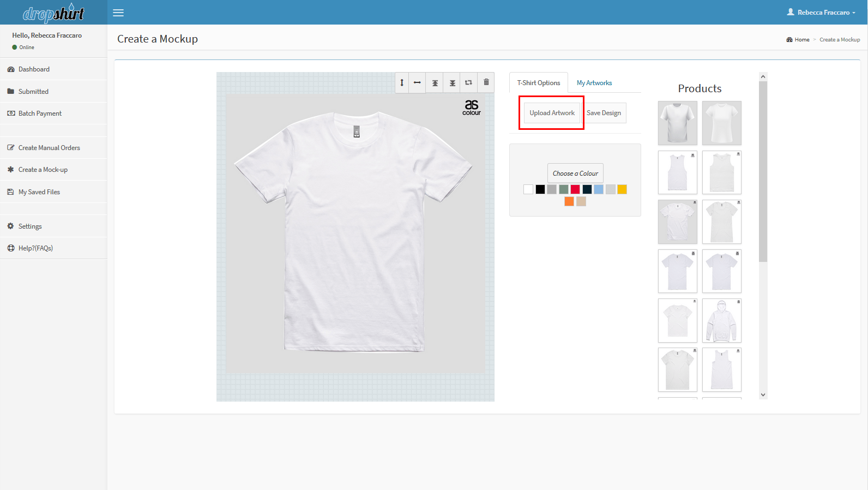
Task: Switch to the T-Shirt Options tab
Action: [x=539, y=83]
